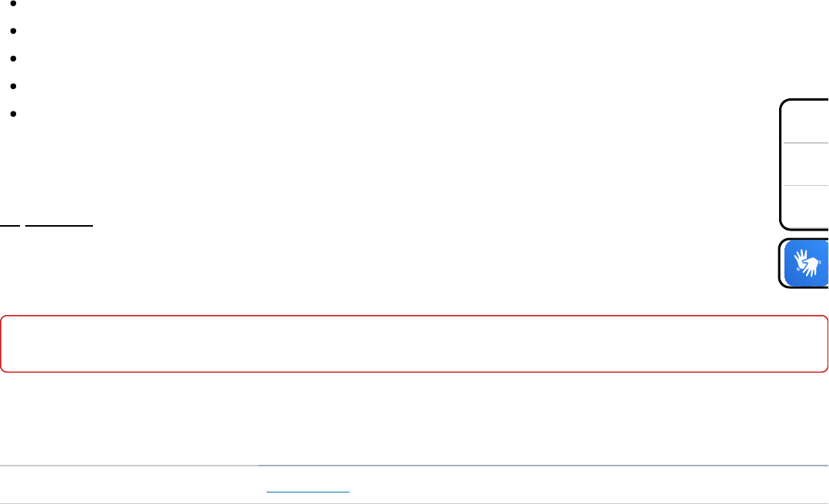Click the short black underlined link
829x504 pixels.
(10, 226)
